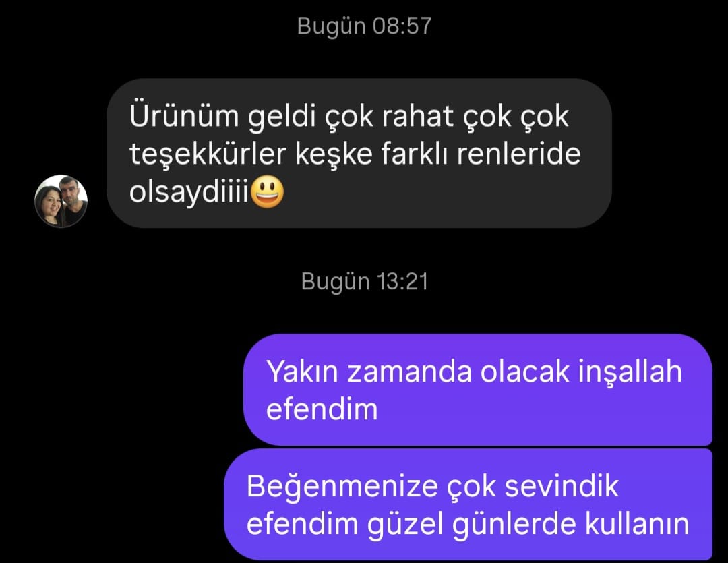Viewport: 728px width, 563px height.
Task: Click the word "olsaydiiii" before the emoji
Action: [x=189, y=191]
